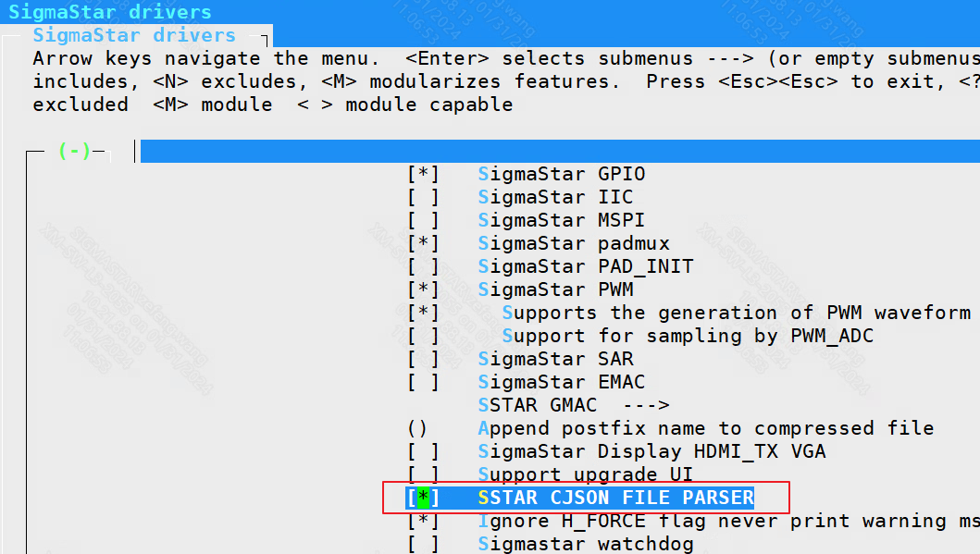The image size is (980, 554).
Task: Open the SSTAR GMAC submenu
Action: 537,405
